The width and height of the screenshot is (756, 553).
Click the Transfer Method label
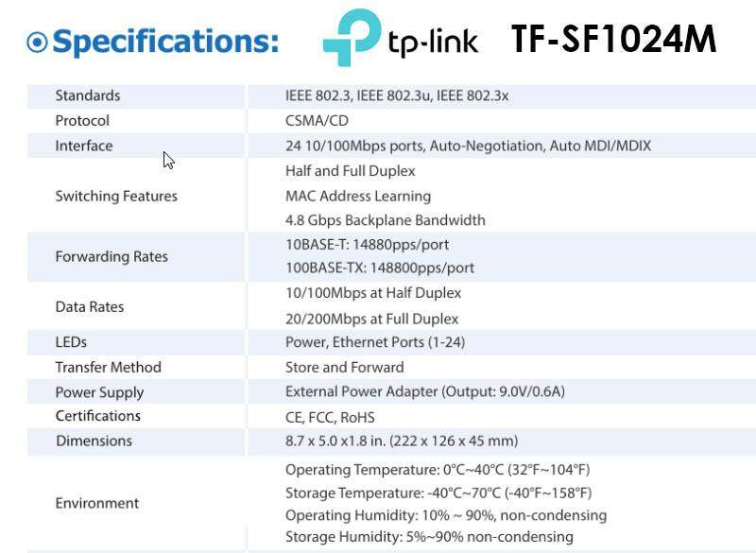[x=109, y=367]
